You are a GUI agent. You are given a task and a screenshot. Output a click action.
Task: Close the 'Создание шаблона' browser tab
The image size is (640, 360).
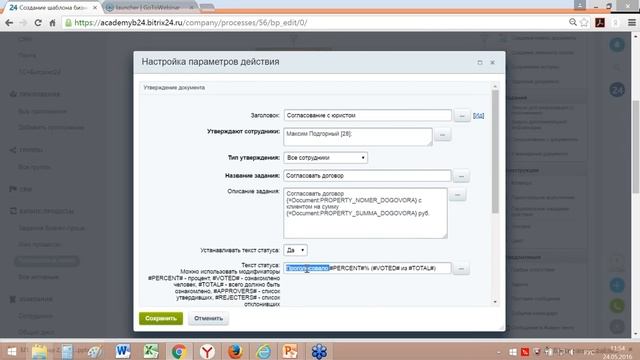(95, 7)
